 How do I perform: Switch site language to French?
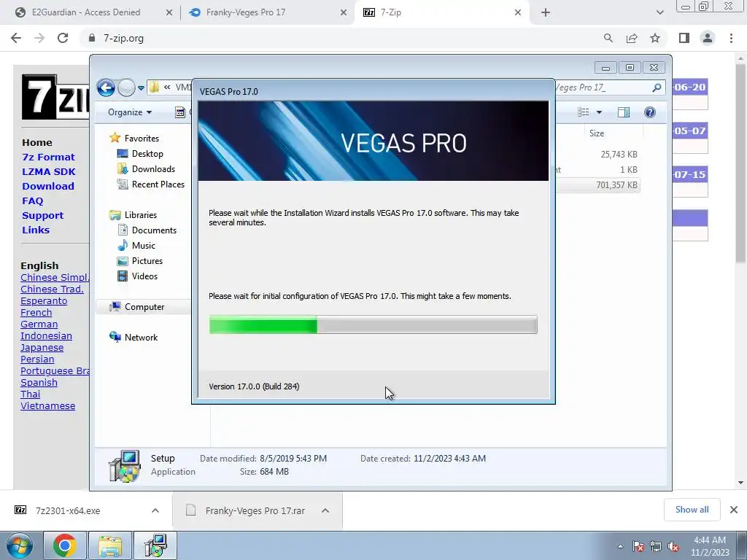(36, 312)
